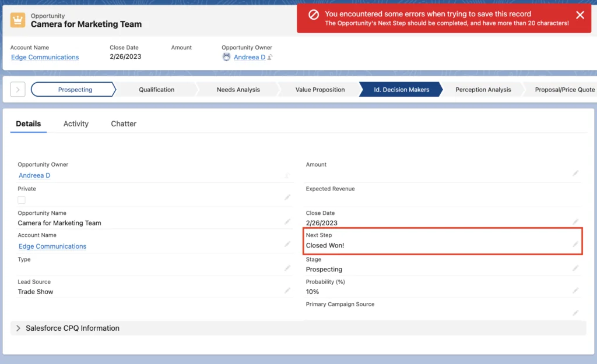597x364 pixels.
Task: Click the Close Date value in Details
Action: [x=322, y=223]
